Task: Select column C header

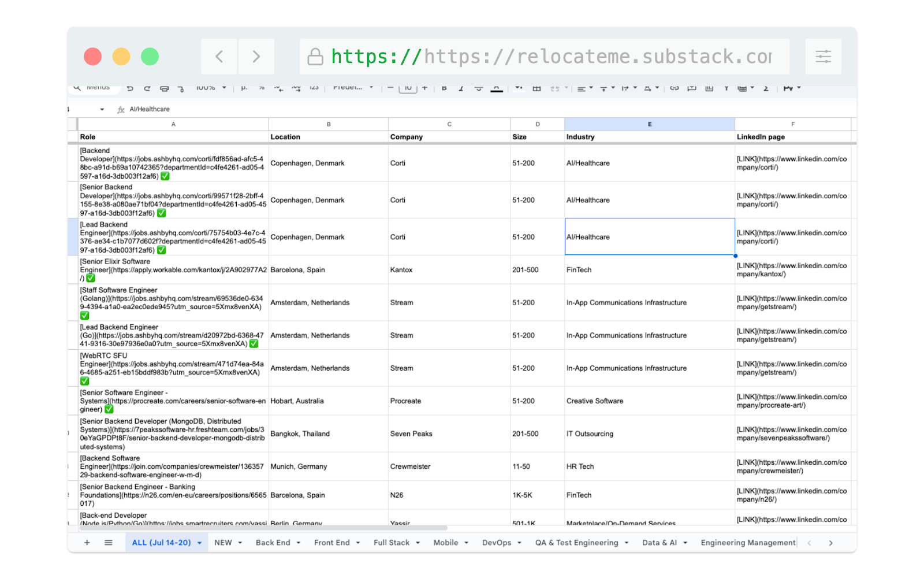Action: click(449, 124)
